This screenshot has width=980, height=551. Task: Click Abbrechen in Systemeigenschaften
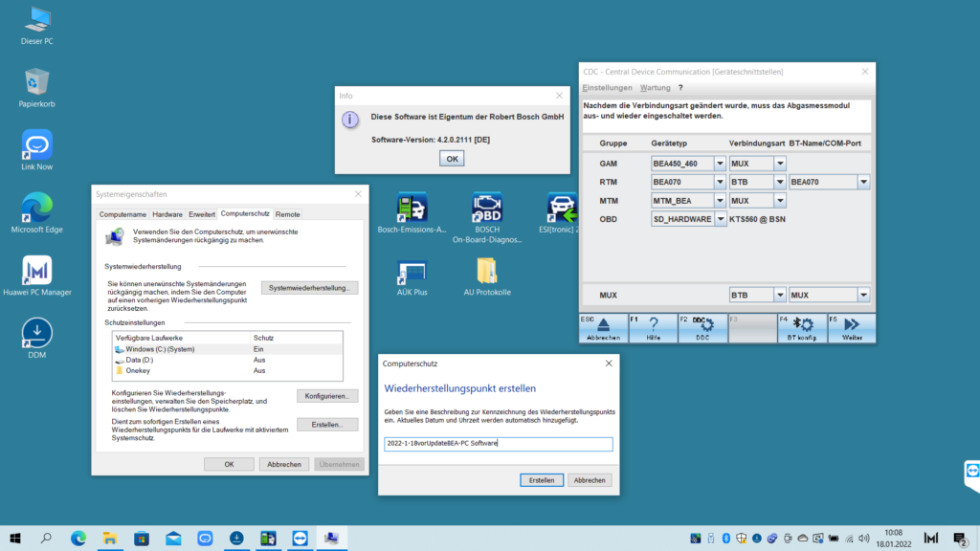pos(284,464)
